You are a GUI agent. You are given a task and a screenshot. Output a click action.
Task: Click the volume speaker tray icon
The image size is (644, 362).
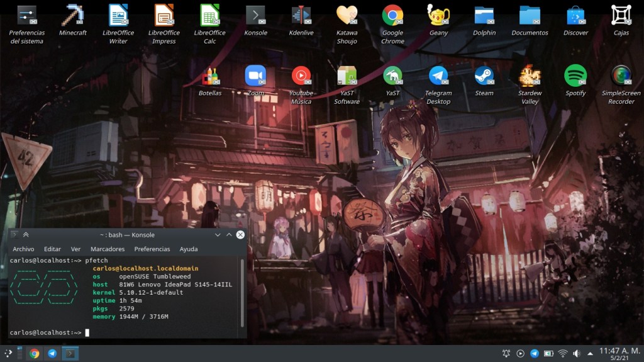point(576,353)
